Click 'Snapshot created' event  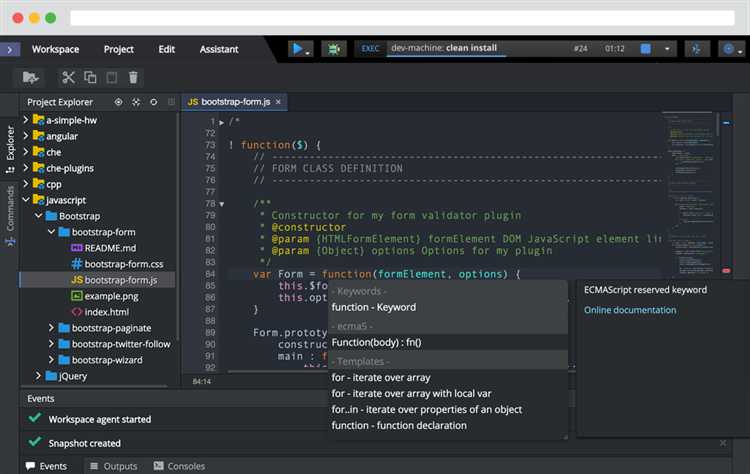84,443
